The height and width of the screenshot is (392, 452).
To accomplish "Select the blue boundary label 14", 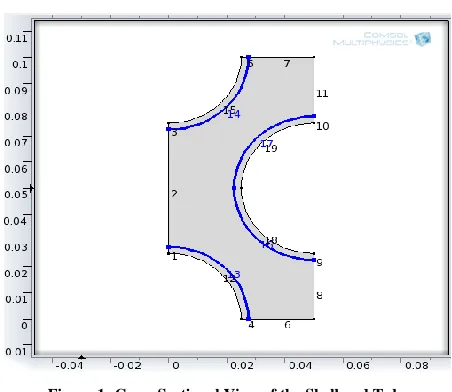I will tap(234, 114).
